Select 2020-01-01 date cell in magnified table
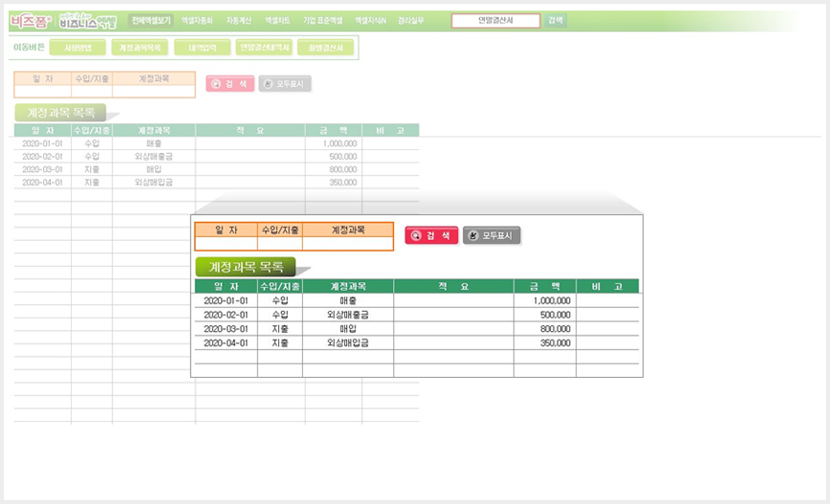This screenshot has height=504, width=830. 226,300
